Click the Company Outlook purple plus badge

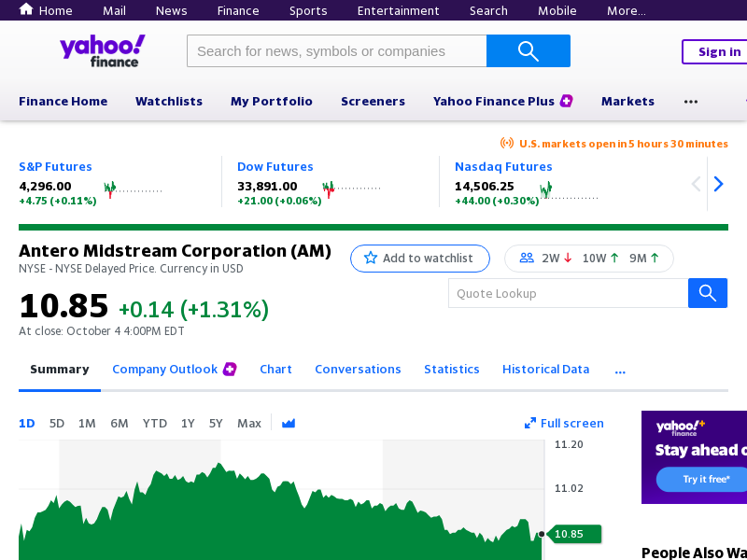[x=230, y=369]
